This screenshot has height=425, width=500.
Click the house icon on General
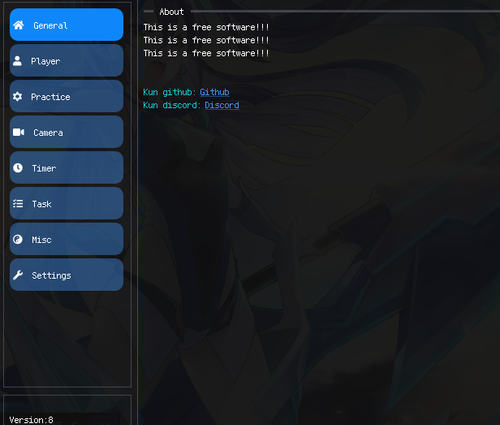click(x=19, y=25)
